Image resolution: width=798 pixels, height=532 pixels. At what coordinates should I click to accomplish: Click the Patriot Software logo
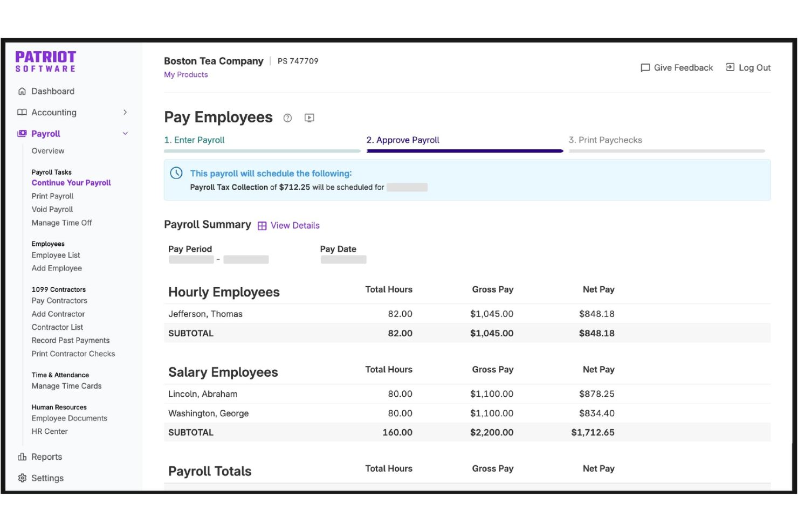click(46, 61)
